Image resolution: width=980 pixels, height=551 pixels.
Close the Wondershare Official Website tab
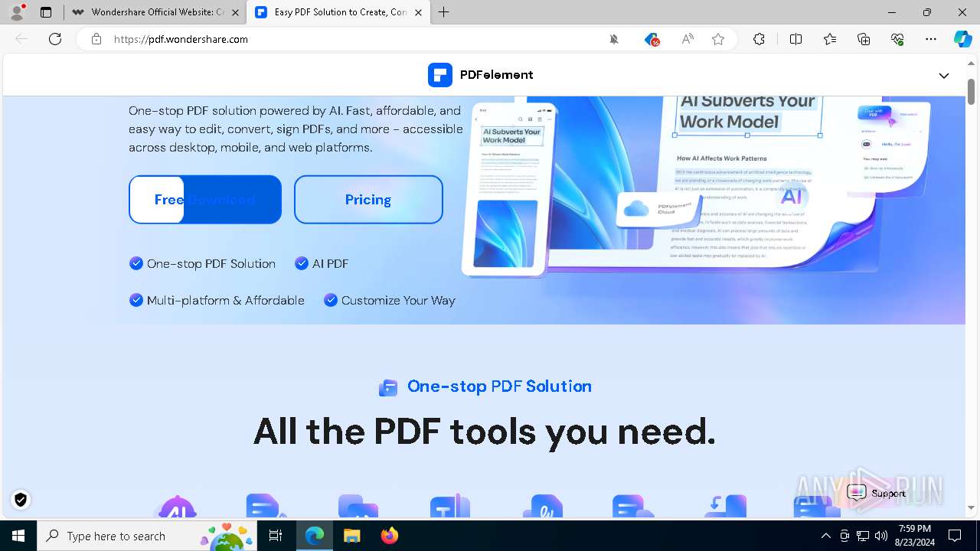tap(236, 12)
